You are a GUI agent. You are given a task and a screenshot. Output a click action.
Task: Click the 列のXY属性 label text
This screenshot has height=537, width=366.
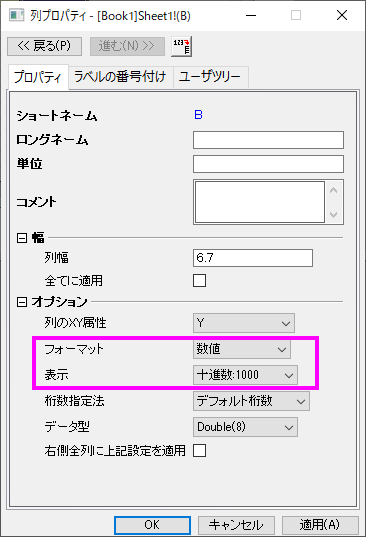tap(75, 323)
